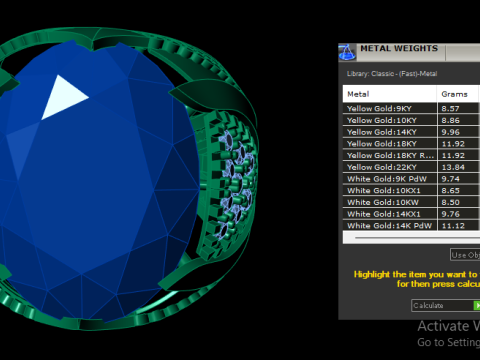Click the 9.76 grams value
Screen dimensions: 480x360
tap(450, 214)
